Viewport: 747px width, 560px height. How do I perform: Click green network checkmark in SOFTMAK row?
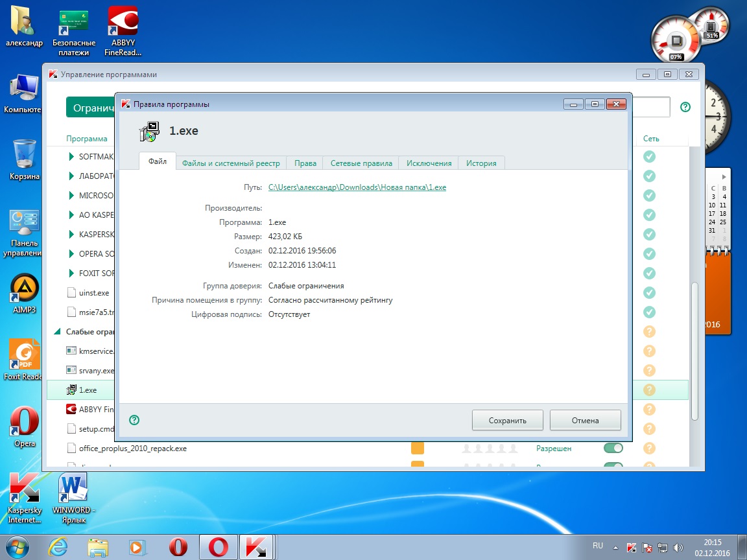[649, 156]
